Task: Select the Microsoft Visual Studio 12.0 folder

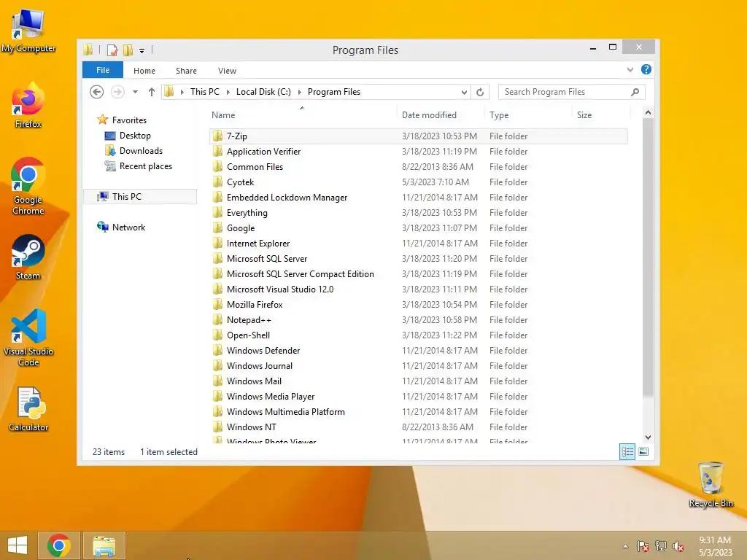Action: click(418, 289)
